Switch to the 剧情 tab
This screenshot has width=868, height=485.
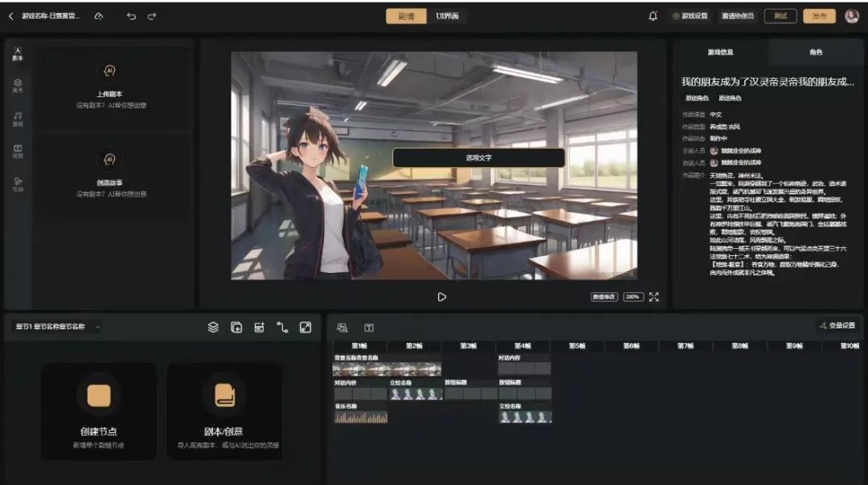(406, 16)
